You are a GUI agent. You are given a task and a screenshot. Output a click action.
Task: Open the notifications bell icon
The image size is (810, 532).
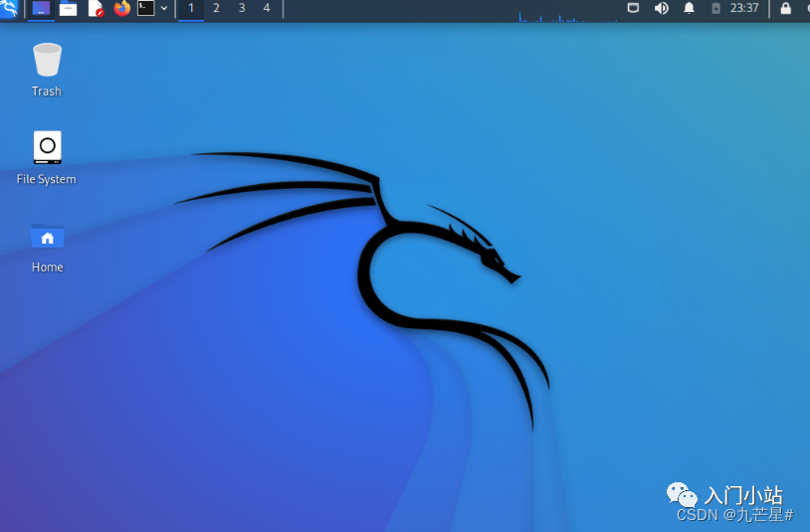coord(689,9)
